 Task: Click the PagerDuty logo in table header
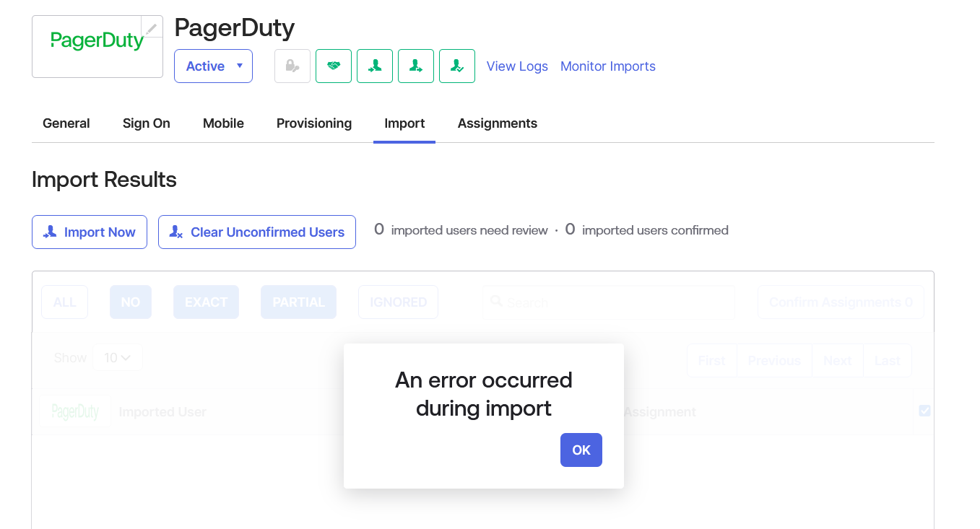(x=75, y=412)
